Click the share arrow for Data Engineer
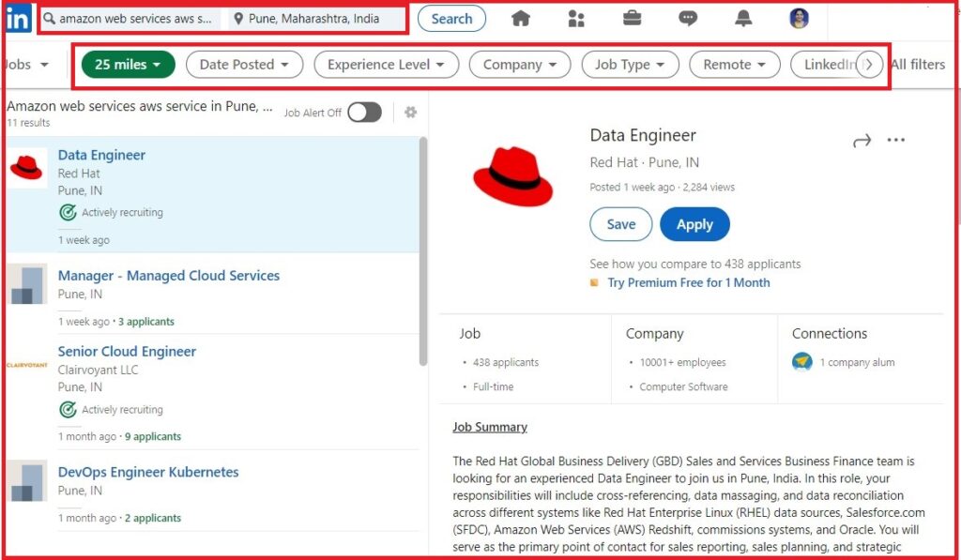Image resolution: width=961 pixels, height=560 pixels. 862,142
